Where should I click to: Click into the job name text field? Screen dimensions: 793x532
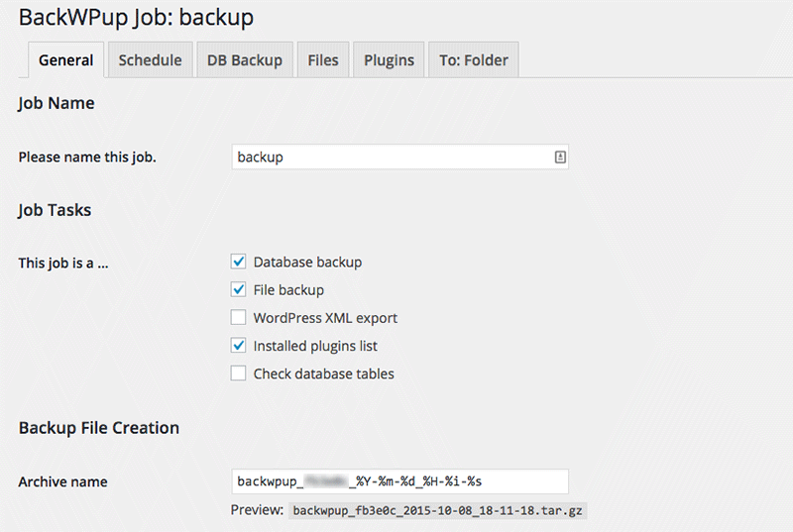coord(392,157)
